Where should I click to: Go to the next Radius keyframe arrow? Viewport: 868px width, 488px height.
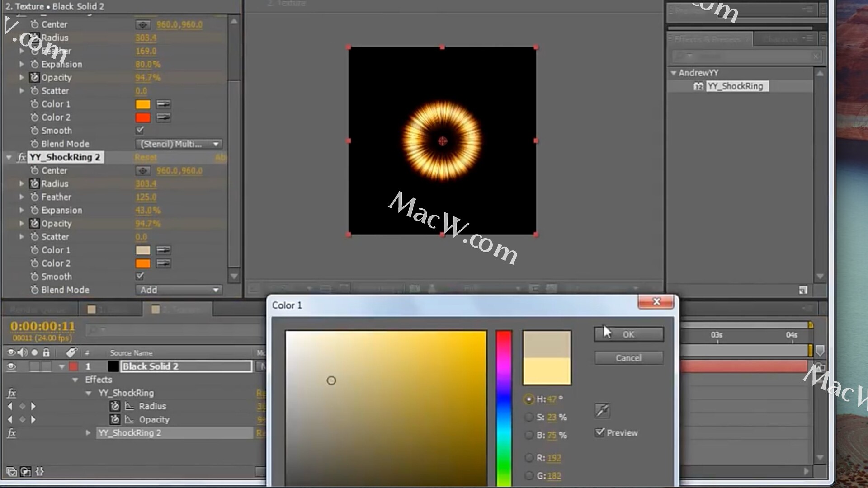(x=33, y=406)
